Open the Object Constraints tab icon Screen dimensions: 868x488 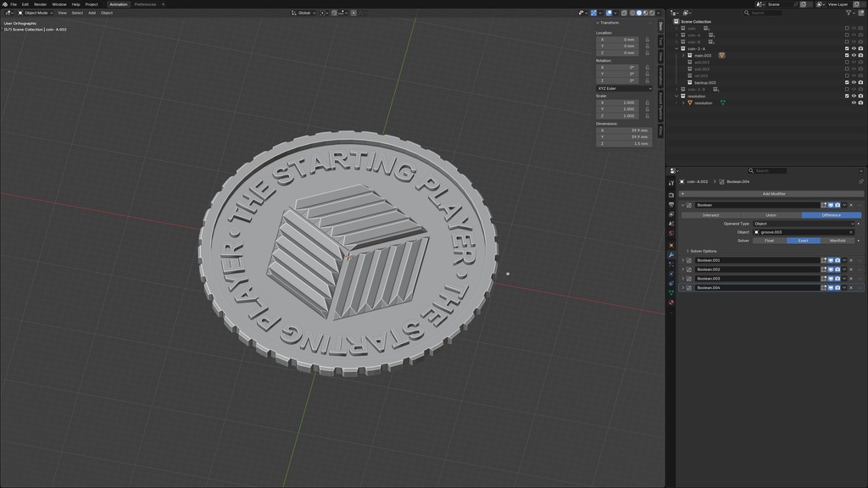[671, 283]
